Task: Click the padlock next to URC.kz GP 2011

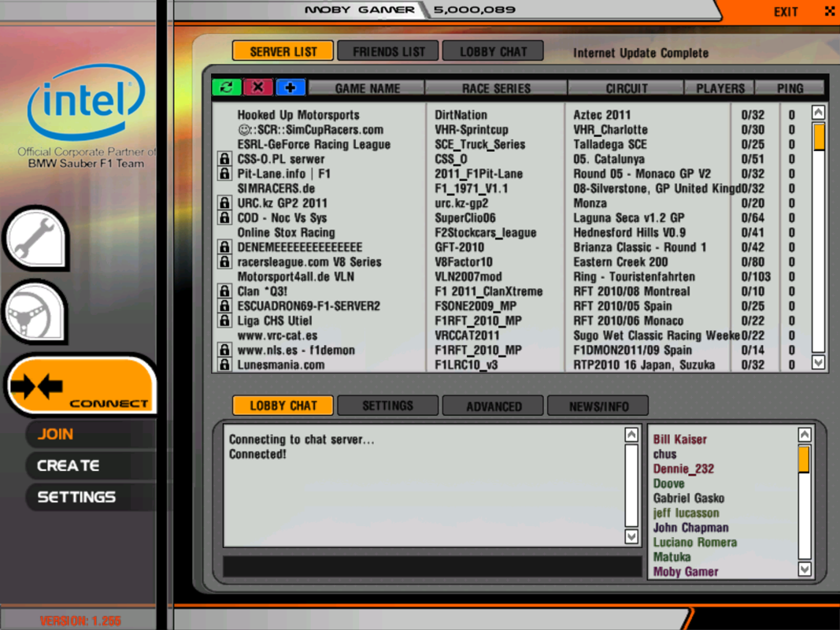Action: coord(224,203)
